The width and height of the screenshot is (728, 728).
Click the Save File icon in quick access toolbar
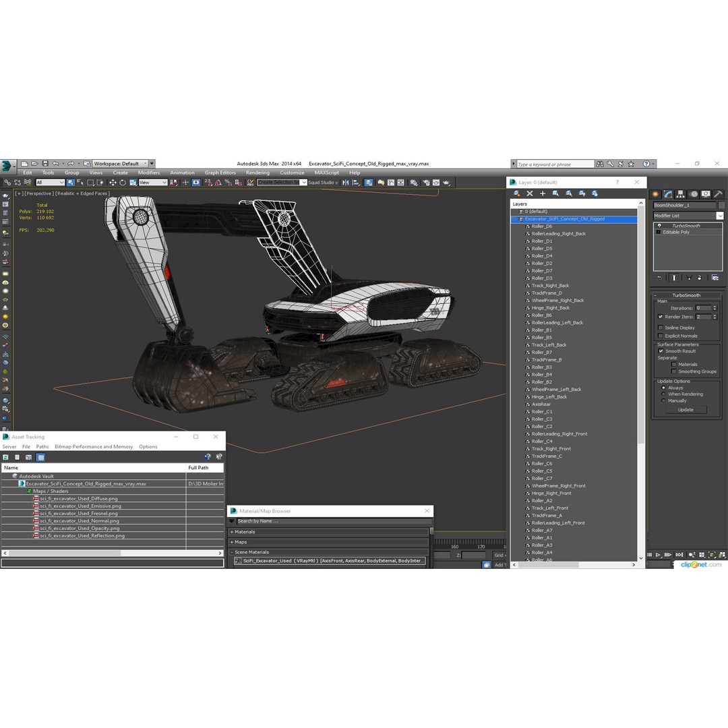[45, 163]
